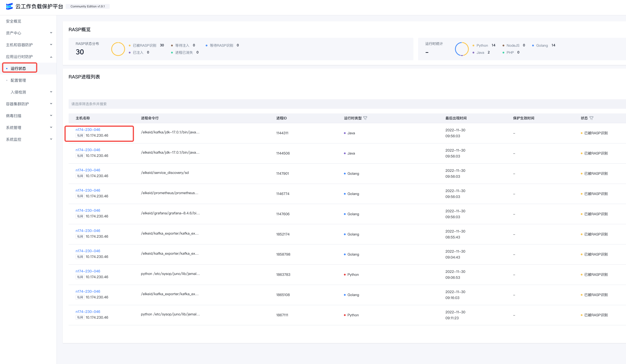Image resolution: width=626 pixels, height=364 pixels.
Task: Click Python runtime legend entry
Action: pos(484,45)
